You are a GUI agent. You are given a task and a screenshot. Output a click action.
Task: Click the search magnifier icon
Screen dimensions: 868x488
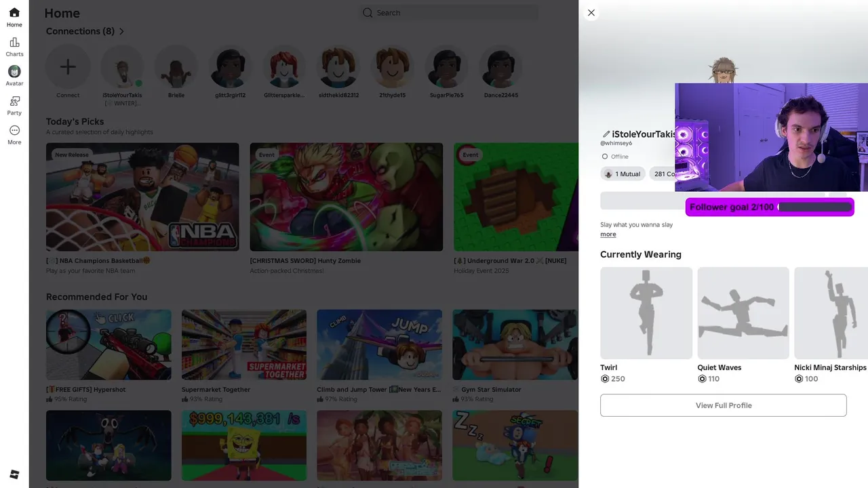pyautogui.click(x=368, y=13)
